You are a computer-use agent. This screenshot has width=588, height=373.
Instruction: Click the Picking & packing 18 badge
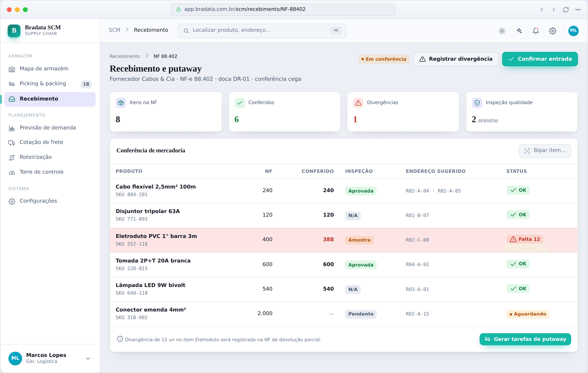click(86, 84)
